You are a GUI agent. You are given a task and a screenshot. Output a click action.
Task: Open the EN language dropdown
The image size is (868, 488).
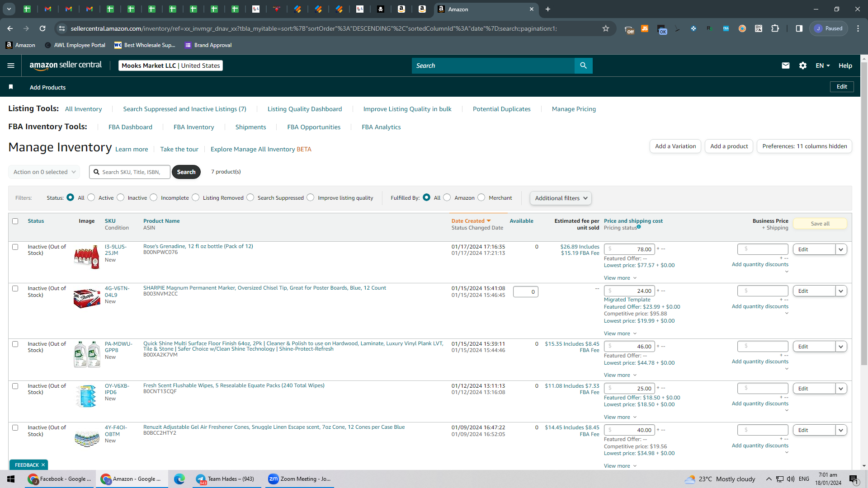(x=822, y=66)
